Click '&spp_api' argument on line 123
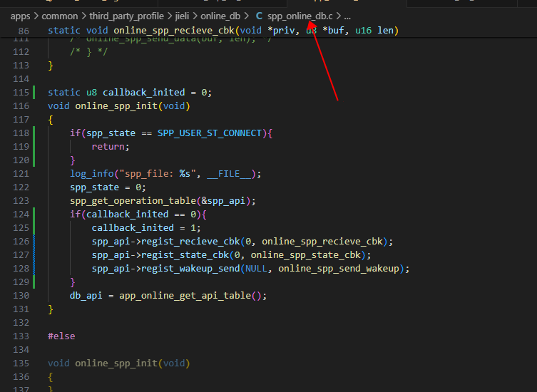 tap(223, 200)
